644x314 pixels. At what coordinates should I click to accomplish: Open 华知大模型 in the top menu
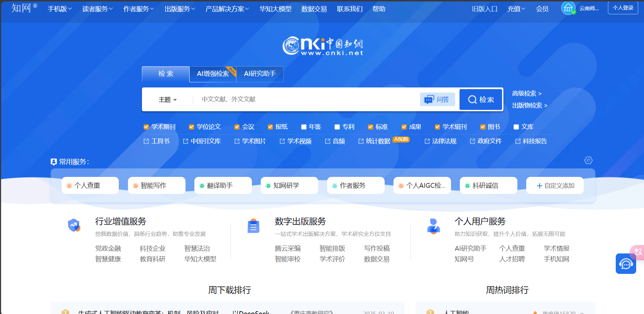275,9
